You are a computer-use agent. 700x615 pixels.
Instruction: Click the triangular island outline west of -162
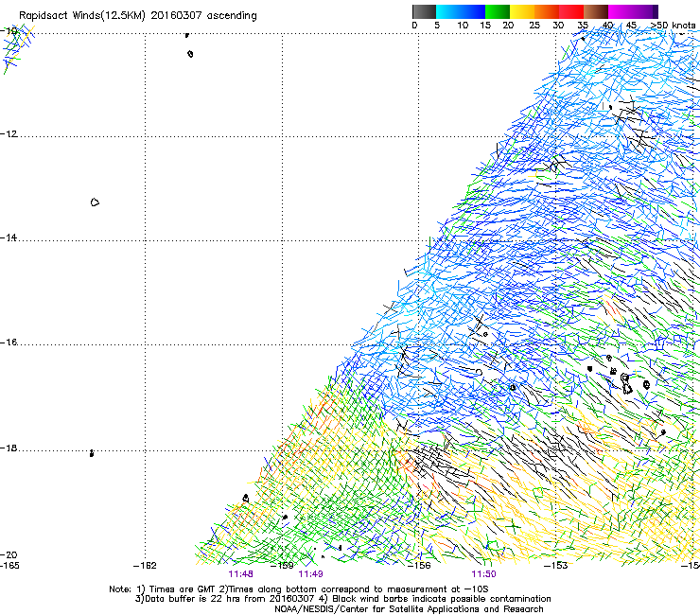tap(95, 202)
